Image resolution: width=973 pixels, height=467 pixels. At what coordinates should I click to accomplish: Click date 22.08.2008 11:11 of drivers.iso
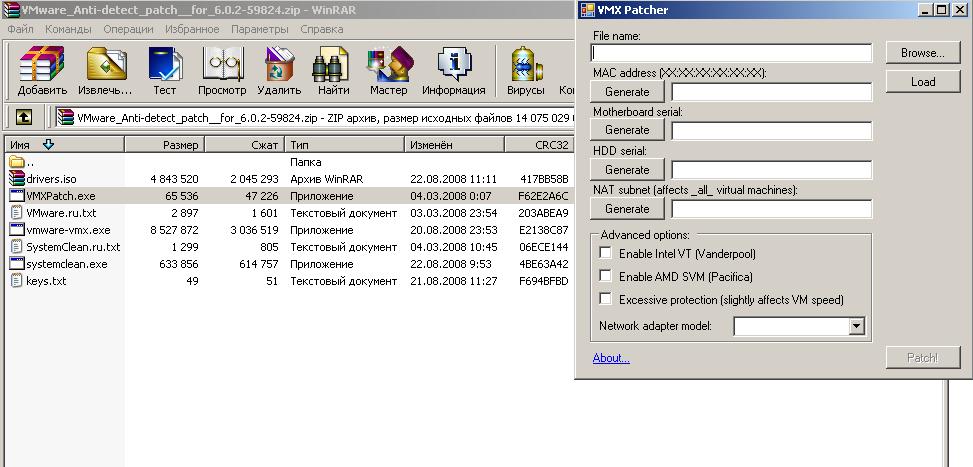tap(453, 179)
